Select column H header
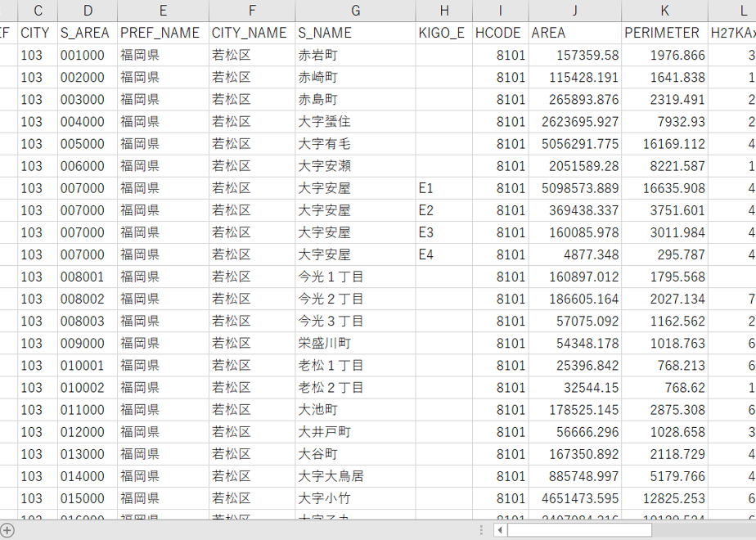This screenshot has width=756, height=540. 444,11
